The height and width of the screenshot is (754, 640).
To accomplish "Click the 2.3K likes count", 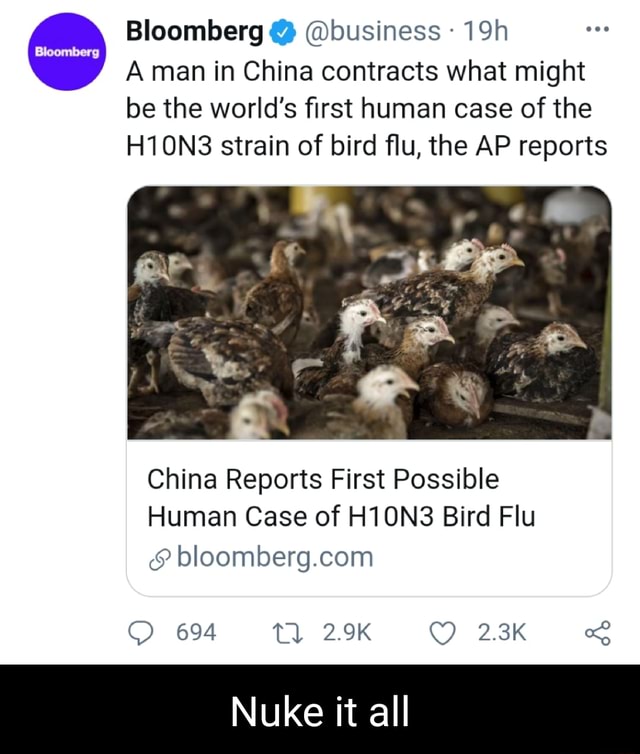I will tap(502, 633).
